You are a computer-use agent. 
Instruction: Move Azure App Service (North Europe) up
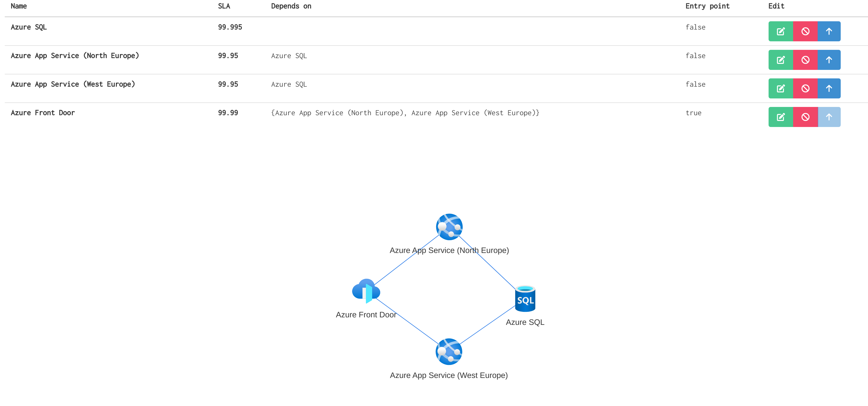coord(829,60)
